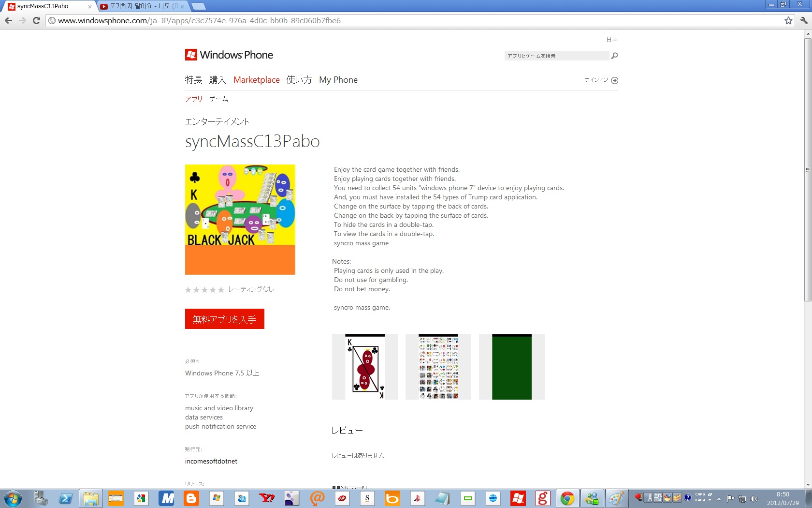
Task: Launch Windows PowerShell from the taskbar
Action: [65, 498]
